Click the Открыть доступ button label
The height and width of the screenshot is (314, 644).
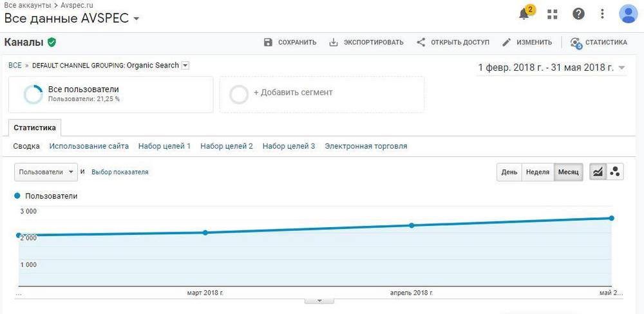click(x=460, y=42)
